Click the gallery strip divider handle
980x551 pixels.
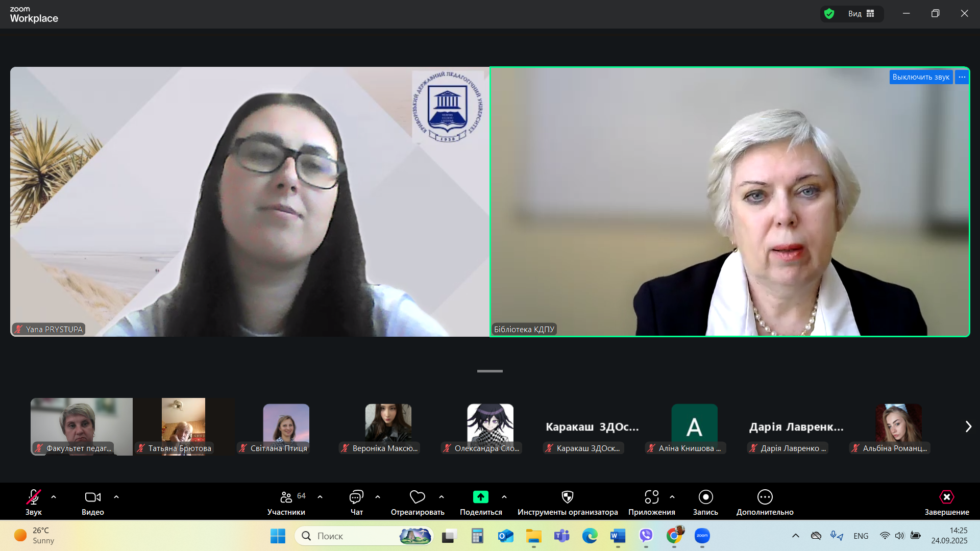pos(489,371)
